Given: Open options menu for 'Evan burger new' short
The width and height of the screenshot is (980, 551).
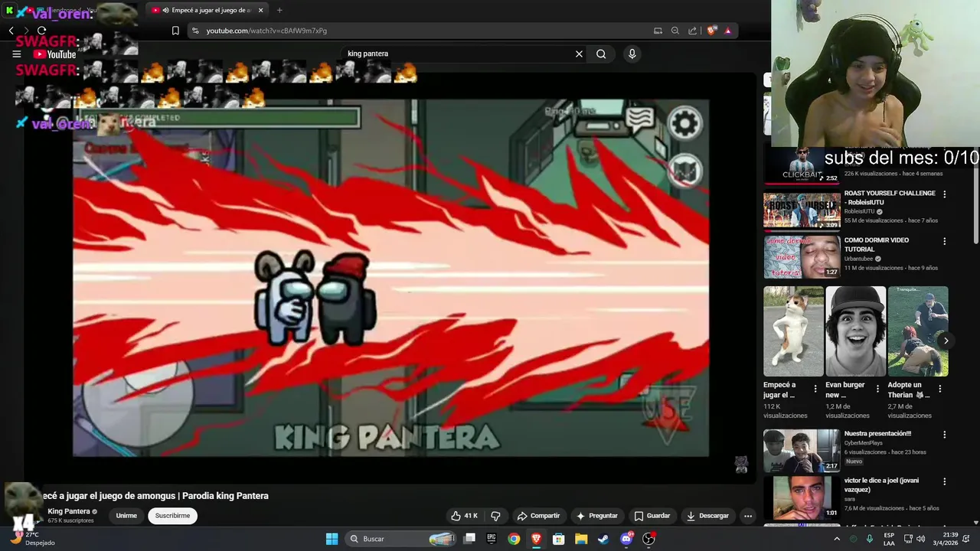Looking at the screenshot, I should pos(877,389).
